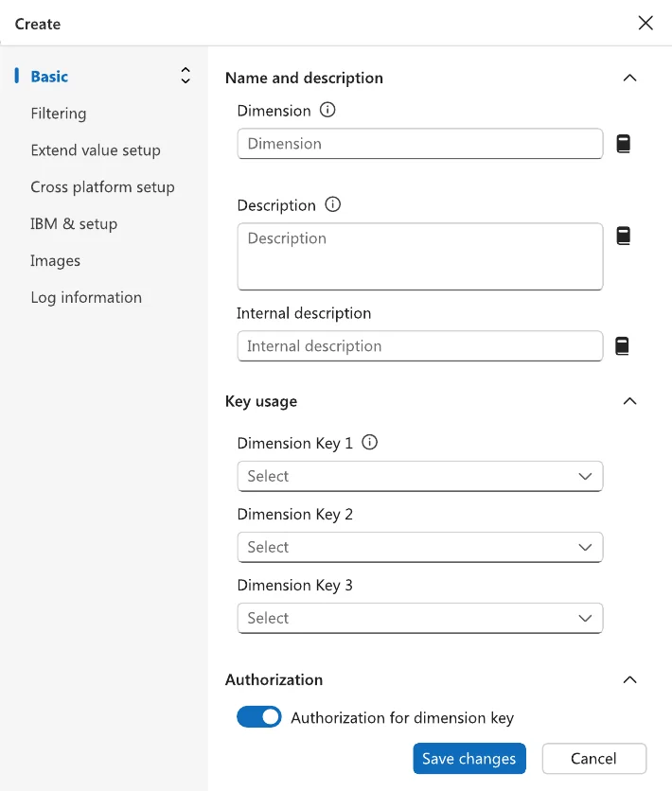
Task: Open the book icon beside Dimension field
Action: coord(624,144)
